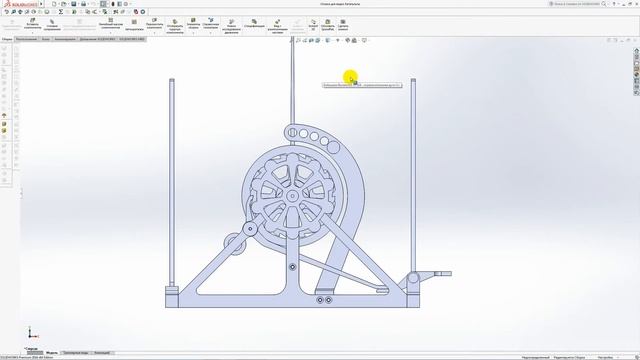
Task: Click Open file icon in quick access bar
Action: pos(64,4)
